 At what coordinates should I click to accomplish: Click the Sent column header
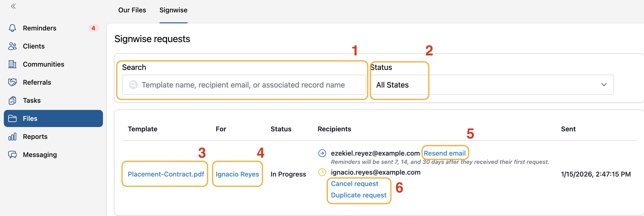[568, 129]
